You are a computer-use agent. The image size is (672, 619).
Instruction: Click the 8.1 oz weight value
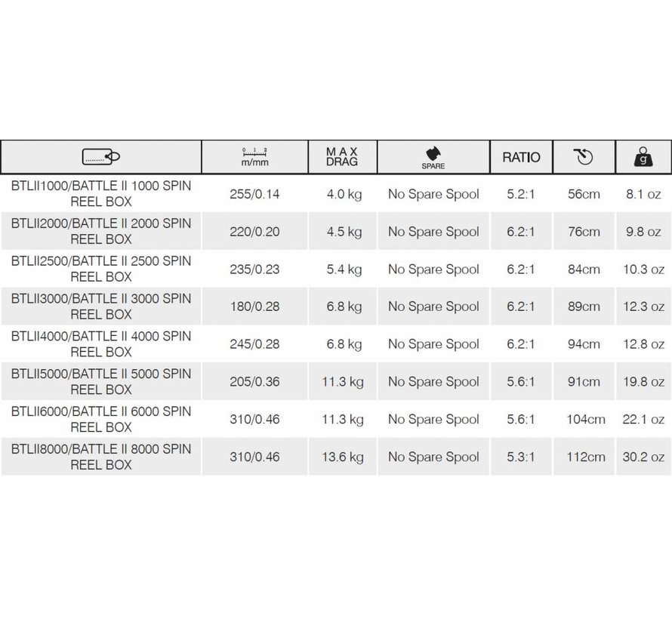point(643,194)
